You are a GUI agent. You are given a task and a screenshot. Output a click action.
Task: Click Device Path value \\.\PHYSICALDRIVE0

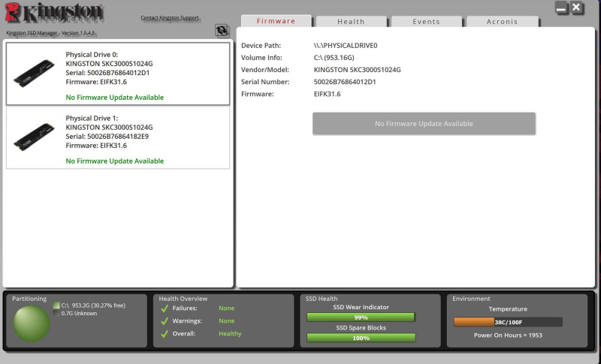coord(346,46)
